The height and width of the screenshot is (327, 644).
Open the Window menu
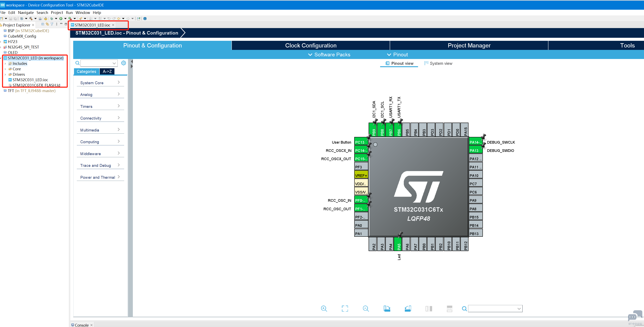click(x=82, y=13)
